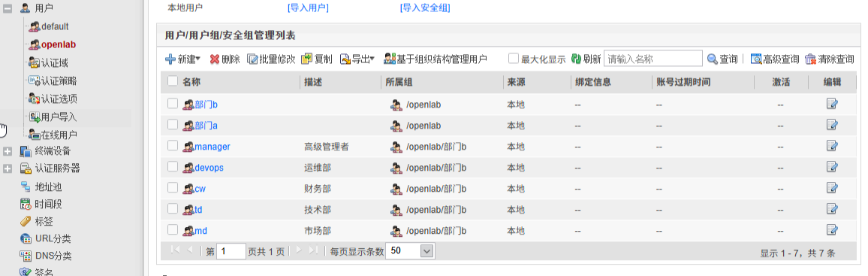Refresh the list with 刷新
The image size is (868, 276).
coord(586,59)
